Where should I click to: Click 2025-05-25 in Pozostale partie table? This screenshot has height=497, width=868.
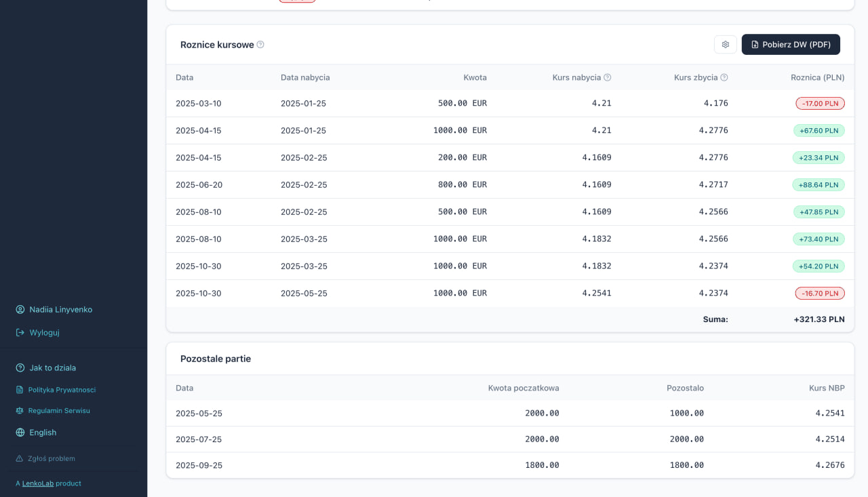[x=199, y=414]
